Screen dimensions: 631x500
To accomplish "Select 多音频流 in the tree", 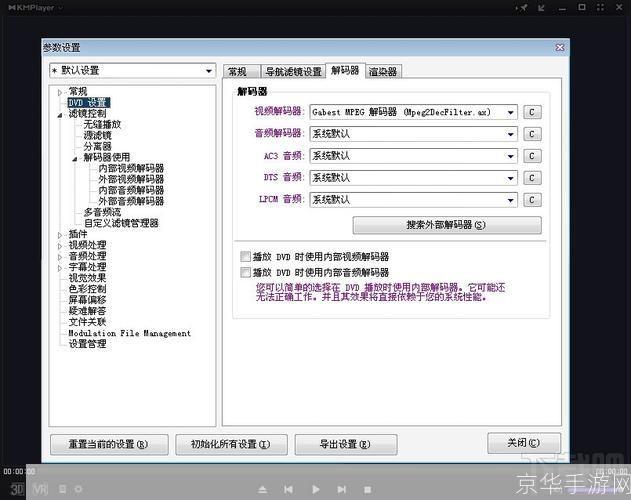I will point(102,212).
